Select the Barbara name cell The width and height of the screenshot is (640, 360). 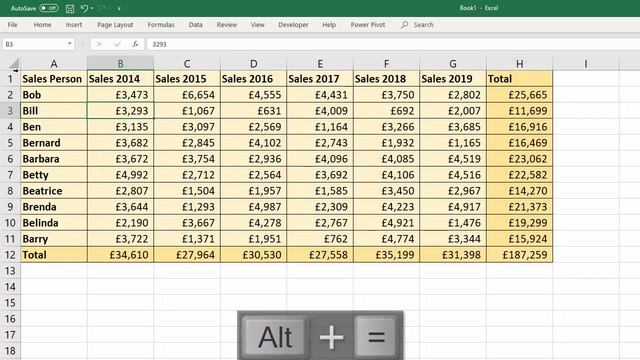coord(53,159)
